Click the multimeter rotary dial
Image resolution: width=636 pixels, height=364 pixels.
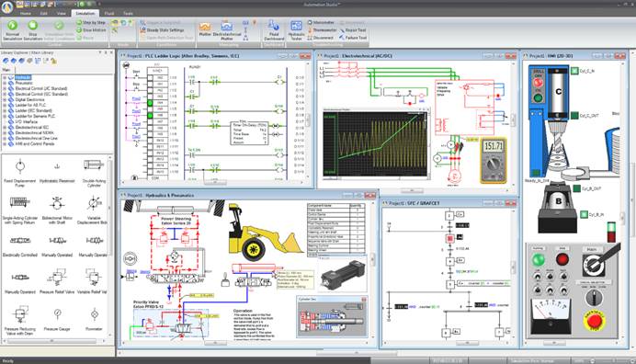tap(494, 165)
